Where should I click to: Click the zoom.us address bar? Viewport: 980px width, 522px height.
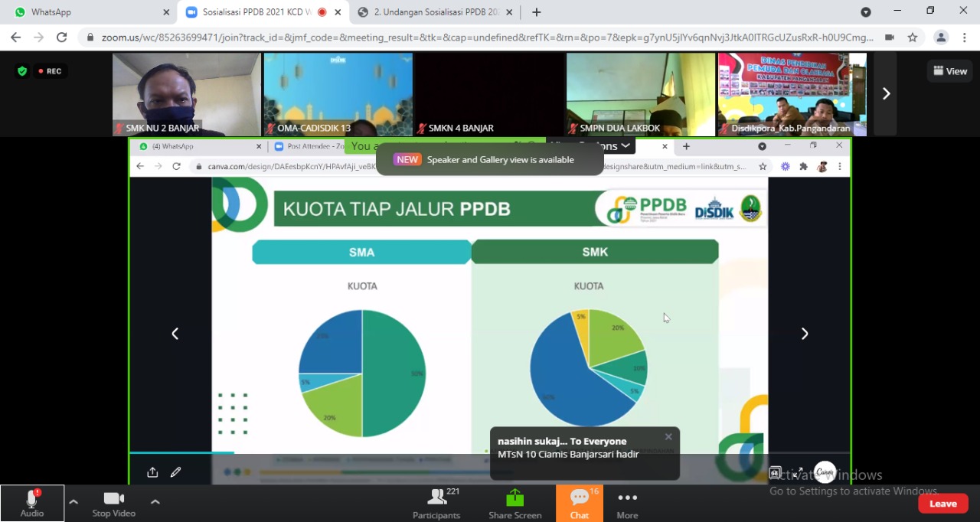[487, 38]
